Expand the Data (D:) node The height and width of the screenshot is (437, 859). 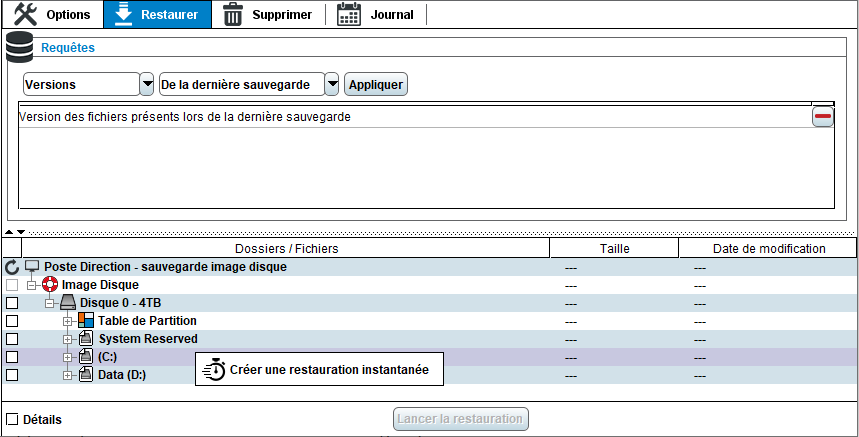click(67, 376)
